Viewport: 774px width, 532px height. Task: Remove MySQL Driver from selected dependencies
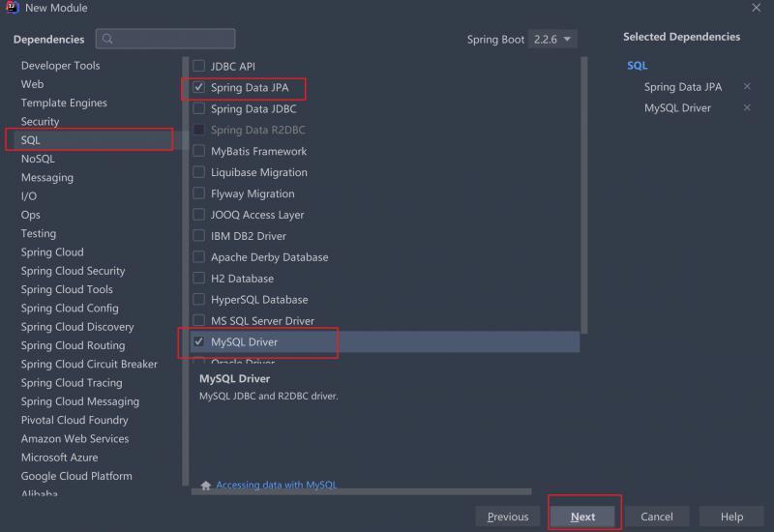[747, 107]
